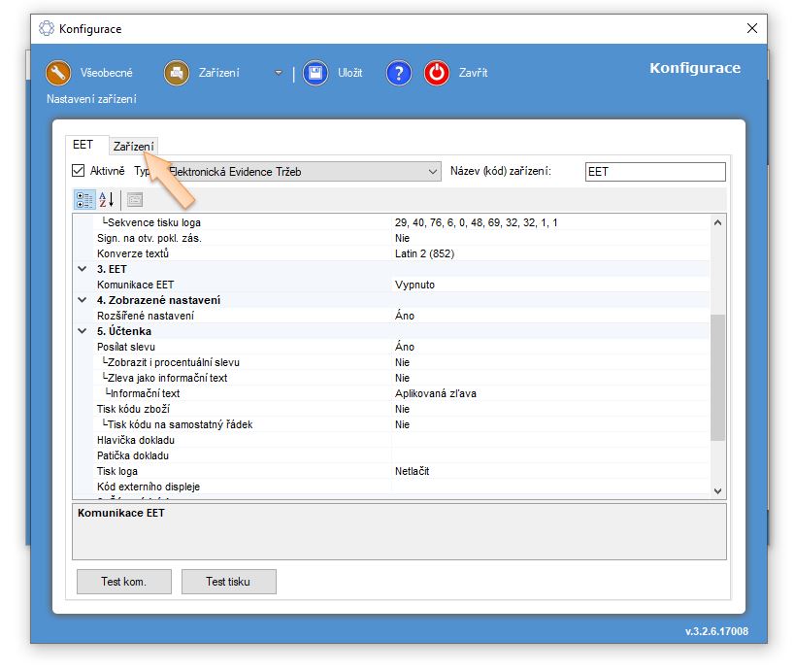The image size is (795, 672).
Task: Click the red Zavřít power icon
Action: point(437,73)
